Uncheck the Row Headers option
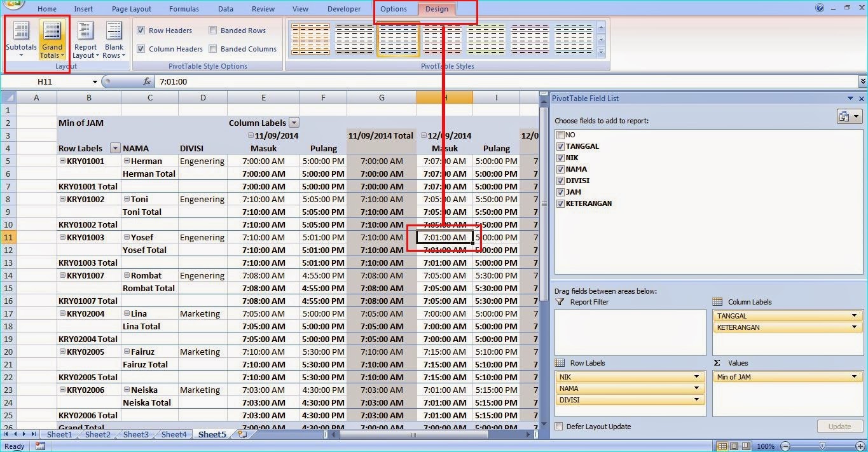Viewport: 868px width, 452px height. click(141, 30)
